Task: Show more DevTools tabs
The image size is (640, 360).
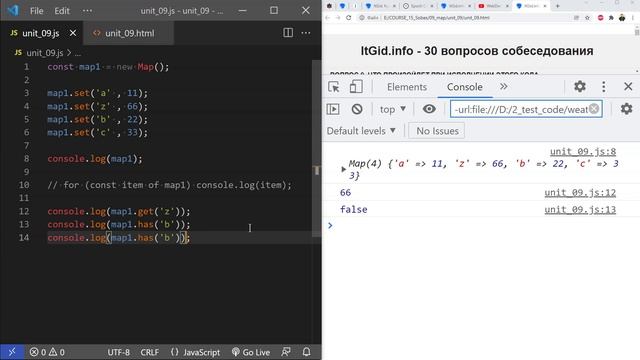Action: click(x=504, y=87)
